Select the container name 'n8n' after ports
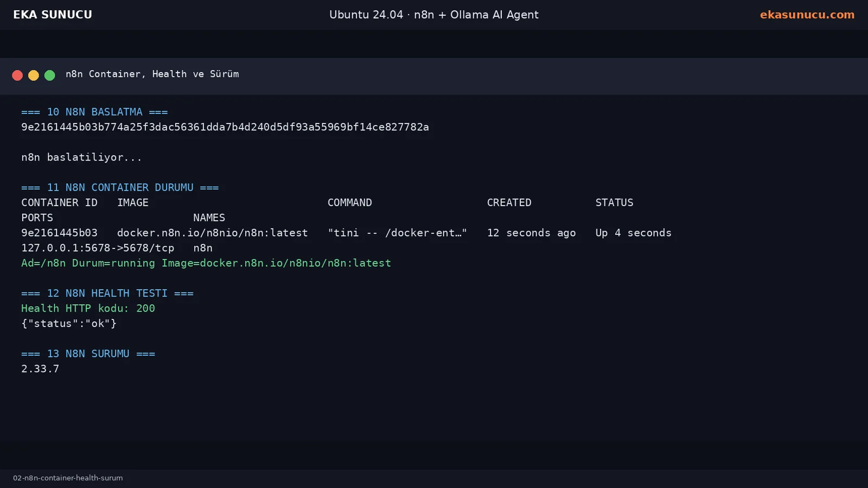 203,248
